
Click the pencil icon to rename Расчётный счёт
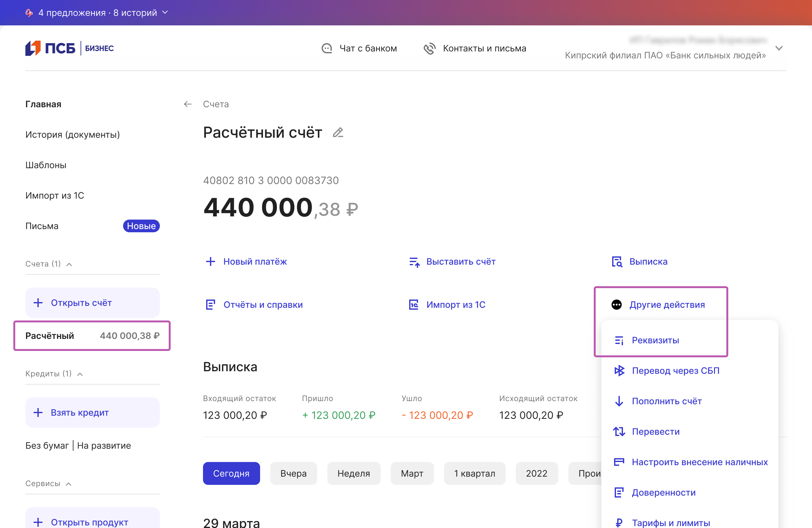[338, 132]
